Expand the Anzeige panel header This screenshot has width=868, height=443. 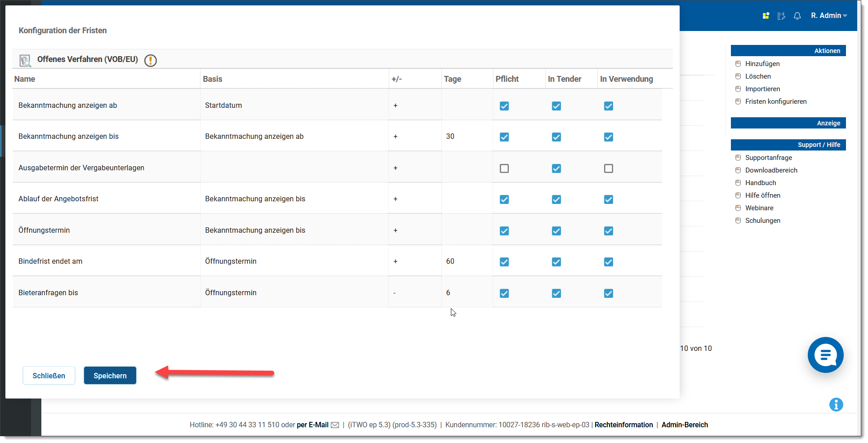[x=788, y=123]
